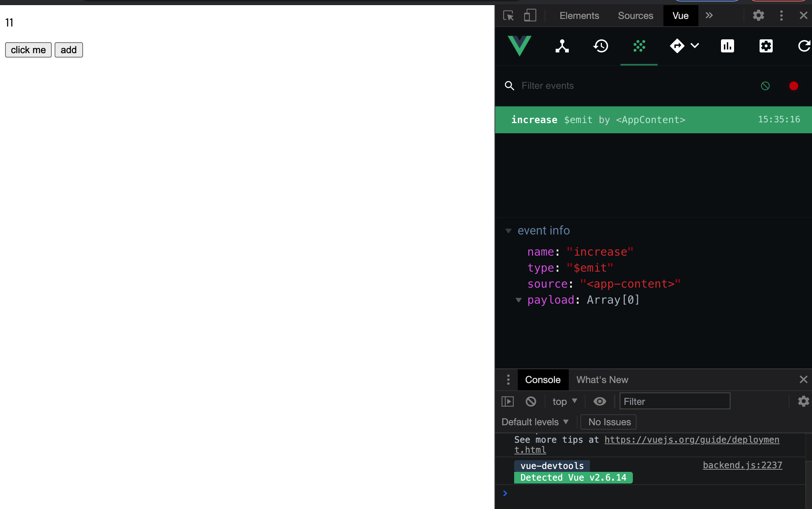Open the Vue components tree tab

coord(562,46)
